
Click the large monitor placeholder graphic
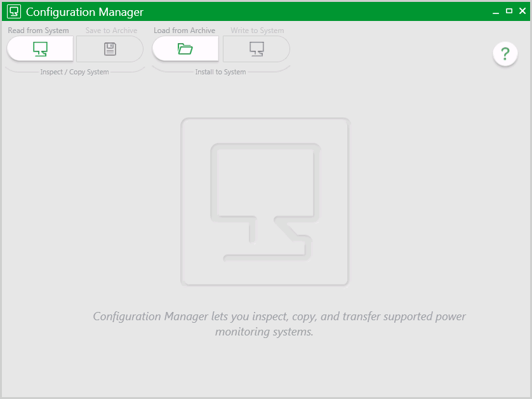tap(264, 202)
